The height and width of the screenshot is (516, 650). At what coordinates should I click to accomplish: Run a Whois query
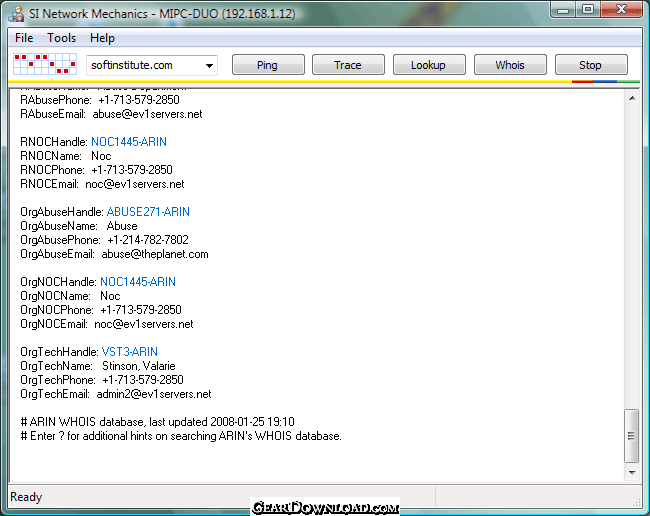pos(510,65)
